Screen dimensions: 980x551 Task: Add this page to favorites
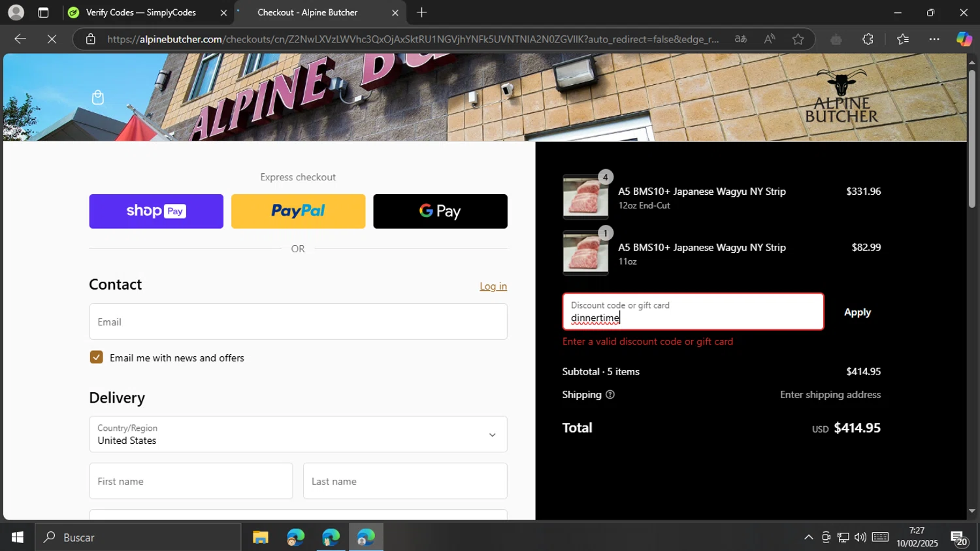pos(798,39)
